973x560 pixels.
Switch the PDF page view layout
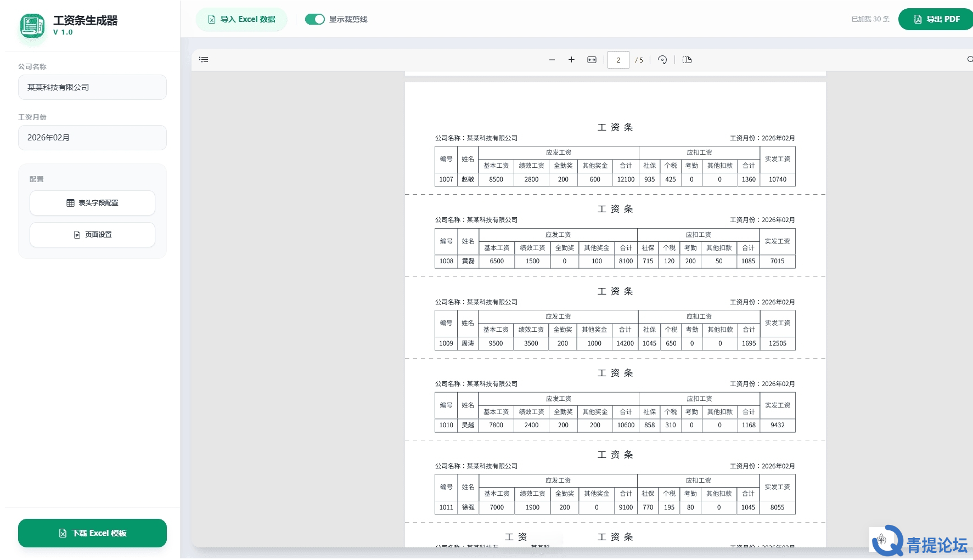click(x=687, y=60)
